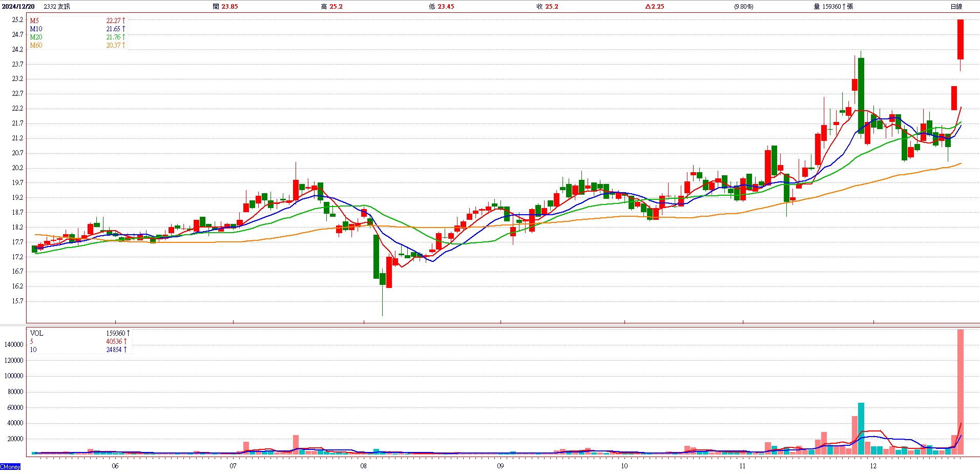Viewport: 980px width, 474px height.
Task: Click the 60000 volume axis label
Action: click(x=15, y=408)
